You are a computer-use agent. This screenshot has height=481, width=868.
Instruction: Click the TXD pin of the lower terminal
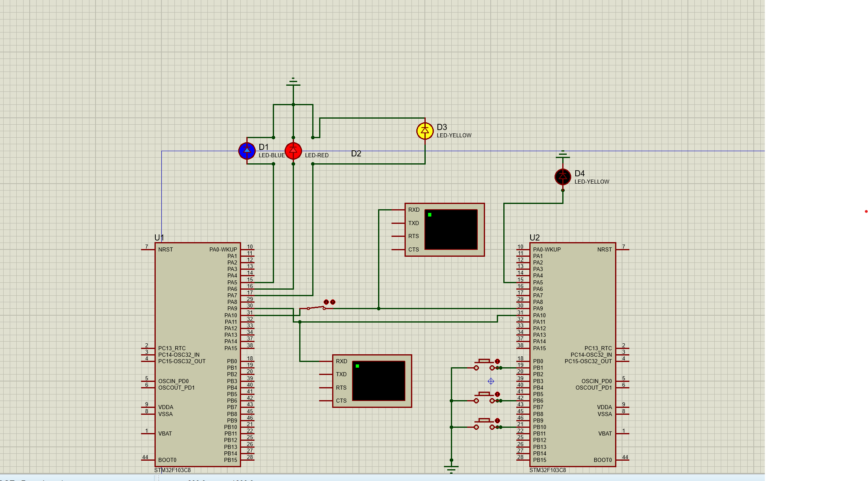coord(326,374)
